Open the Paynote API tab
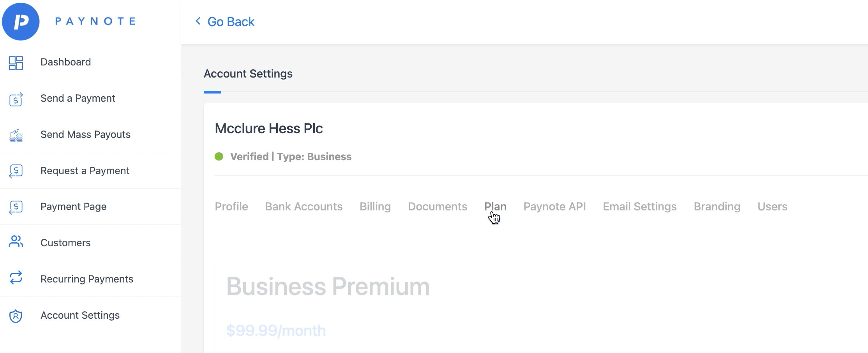 [555, 207]
